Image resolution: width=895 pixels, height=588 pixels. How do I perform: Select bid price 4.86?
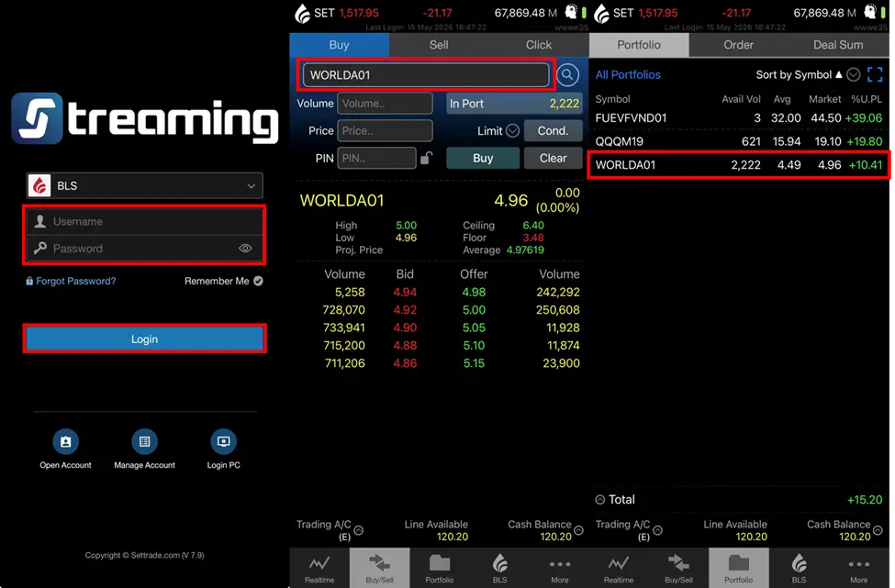[x=405, y=362]
